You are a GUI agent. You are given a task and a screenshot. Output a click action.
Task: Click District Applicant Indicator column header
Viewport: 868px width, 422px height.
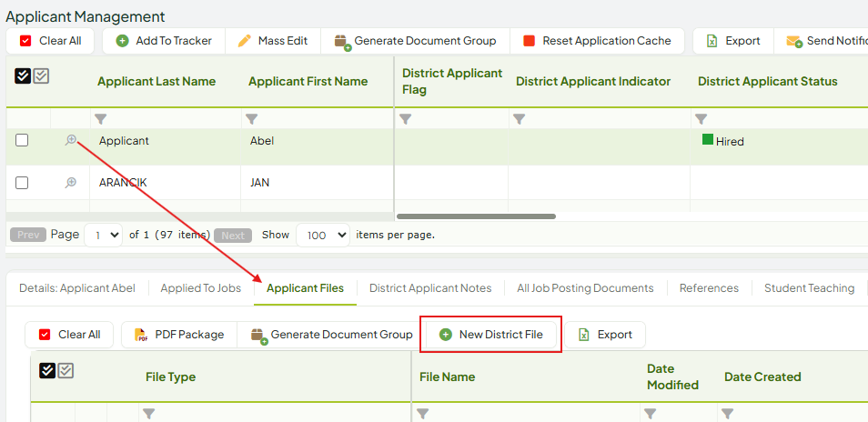point(593,81)
